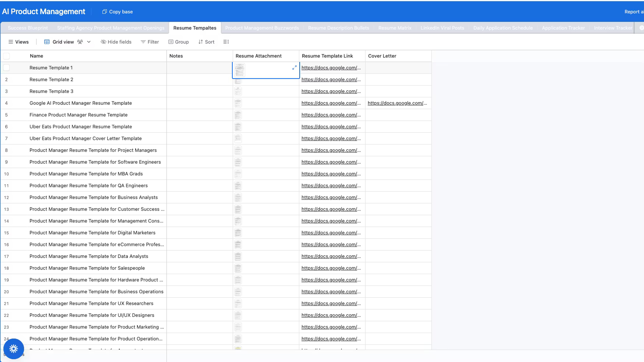This screenshot has width=644, height=362.
Task: Click the arrow icon after Interview Tracker tab
Action: tap(641, 28)
